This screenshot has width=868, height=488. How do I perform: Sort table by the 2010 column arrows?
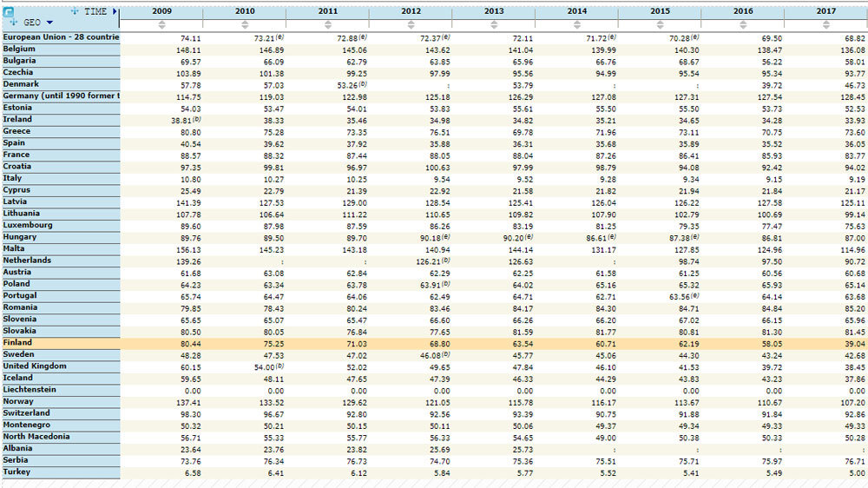pyautogui.click(x=245, y=24)
